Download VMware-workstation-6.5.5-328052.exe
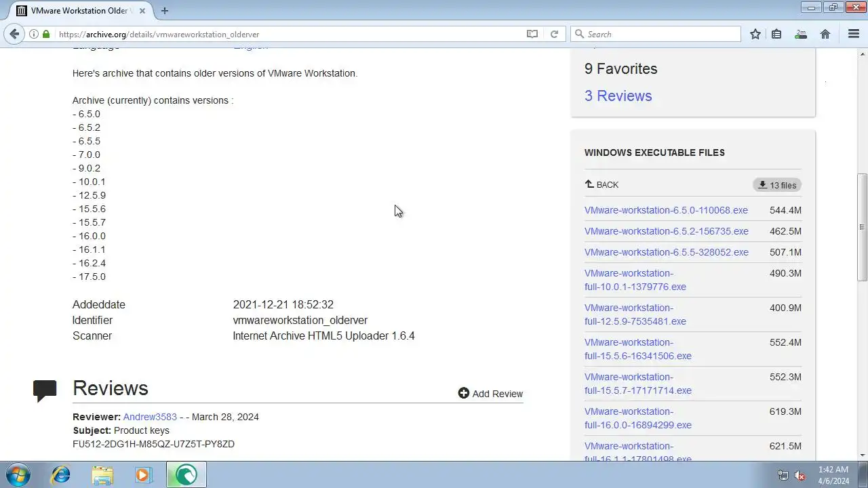This screenshot has height=488, width=868. pyautogui.click(x=667, y=252)
